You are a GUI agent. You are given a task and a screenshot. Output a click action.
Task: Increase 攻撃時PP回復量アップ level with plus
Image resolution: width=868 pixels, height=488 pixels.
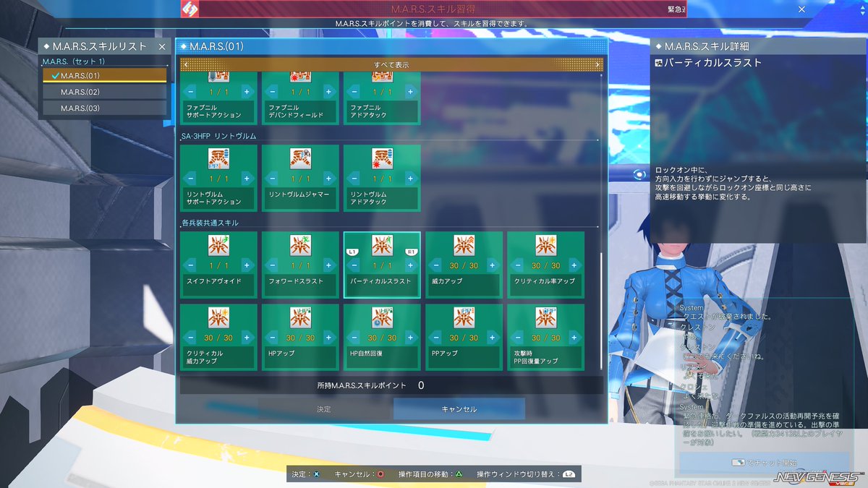pyautogui.click(x=574, y=338)
